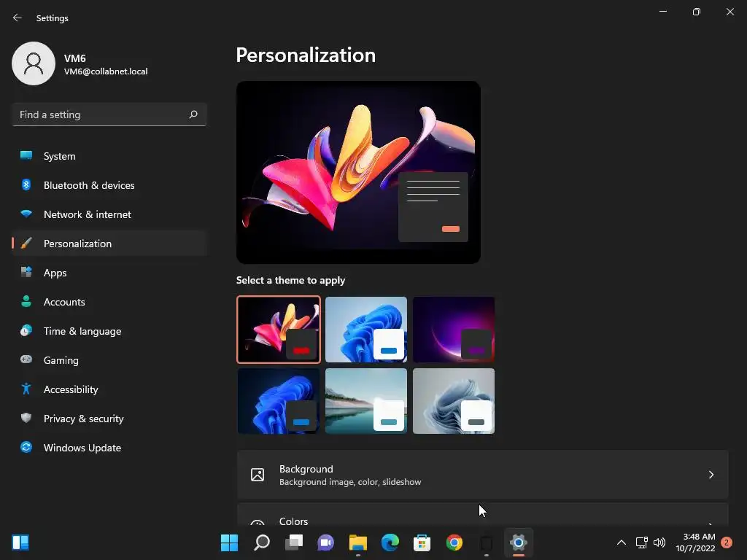This screenshot has width=747, height=560.
Task: Focus the Find a setting search box
Action: pos(109,114)
